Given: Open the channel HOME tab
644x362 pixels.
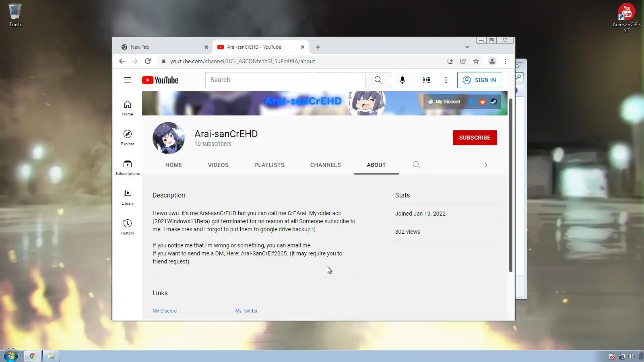Looking at the screenshot, I should tap(174, 165).
